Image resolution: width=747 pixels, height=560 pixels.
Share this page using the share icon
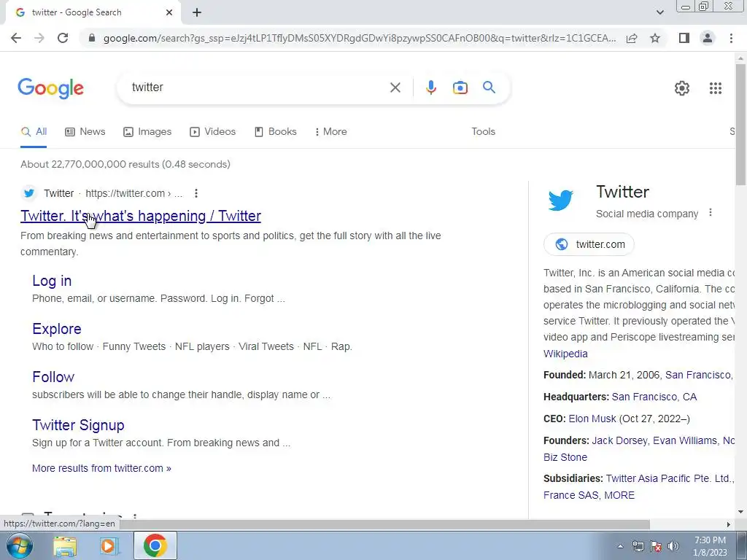[x=632, y=38]
